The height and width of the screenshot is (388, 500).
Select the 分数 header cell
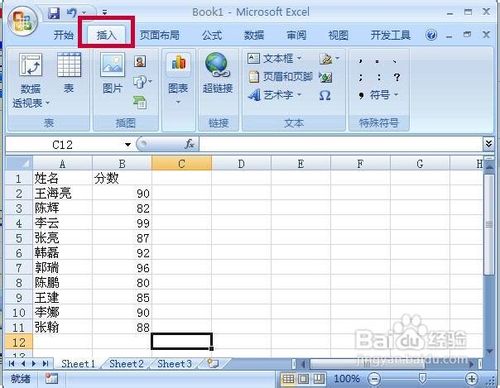tap(122, 178)
